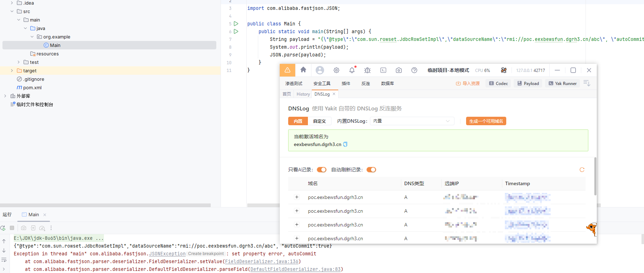Open the 反连 menu

[366, 84]
